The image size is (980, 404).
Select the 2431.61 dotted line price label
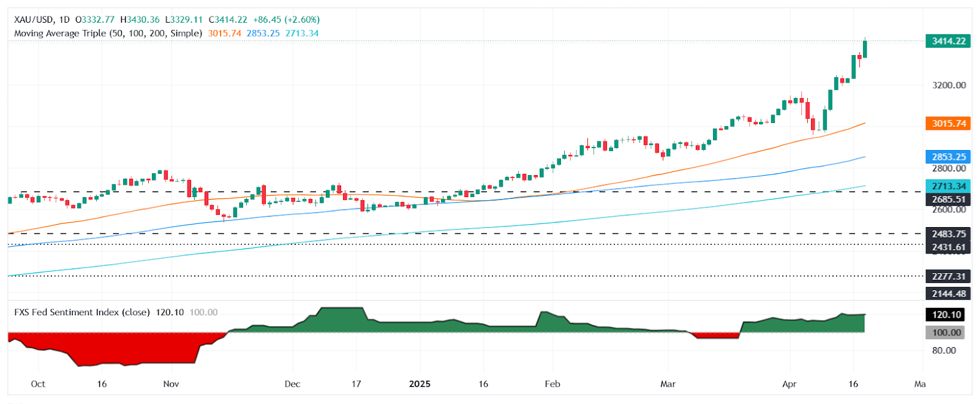click(x=948, y=247)
